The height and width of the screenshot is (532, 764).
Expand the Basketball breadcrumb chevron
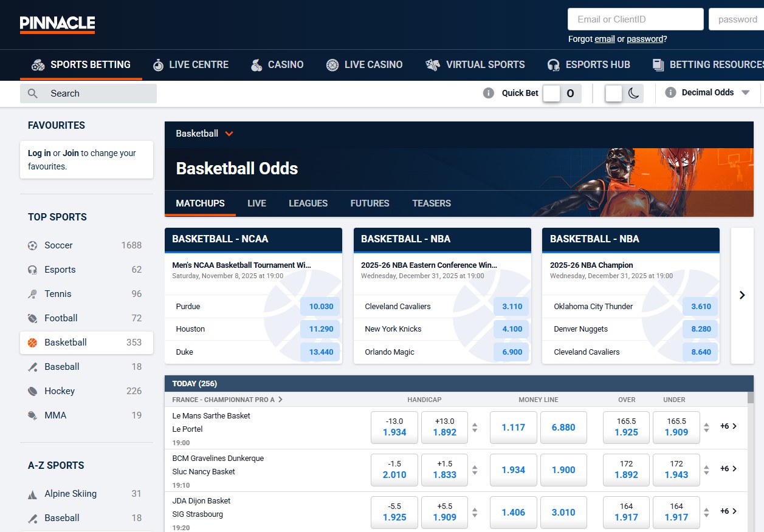pos(229,134)
